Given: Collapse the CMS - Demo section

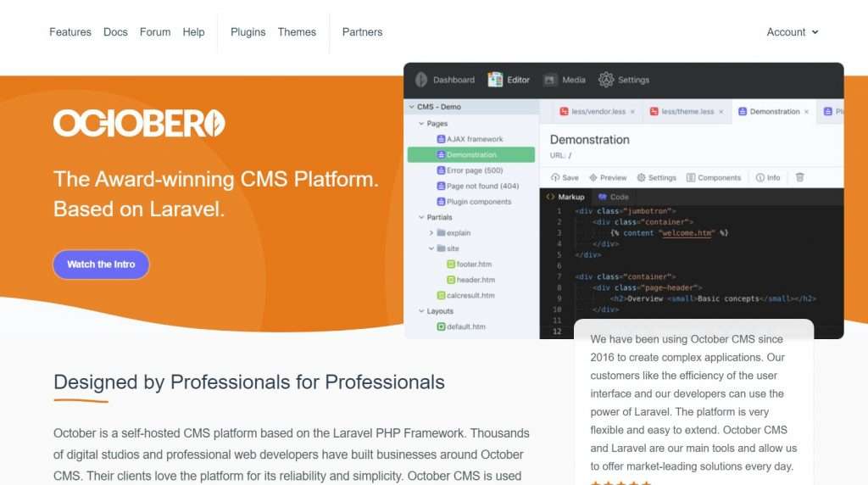Looking at the screenshot, I should pyautogui.click(x=412, y=107).
